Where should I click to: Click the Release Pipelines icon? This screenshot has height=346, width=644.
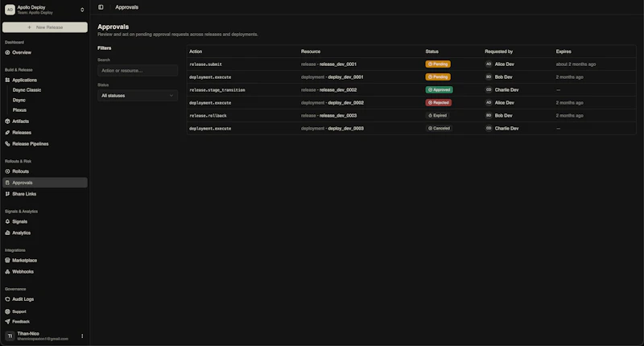tap(7, 144)
